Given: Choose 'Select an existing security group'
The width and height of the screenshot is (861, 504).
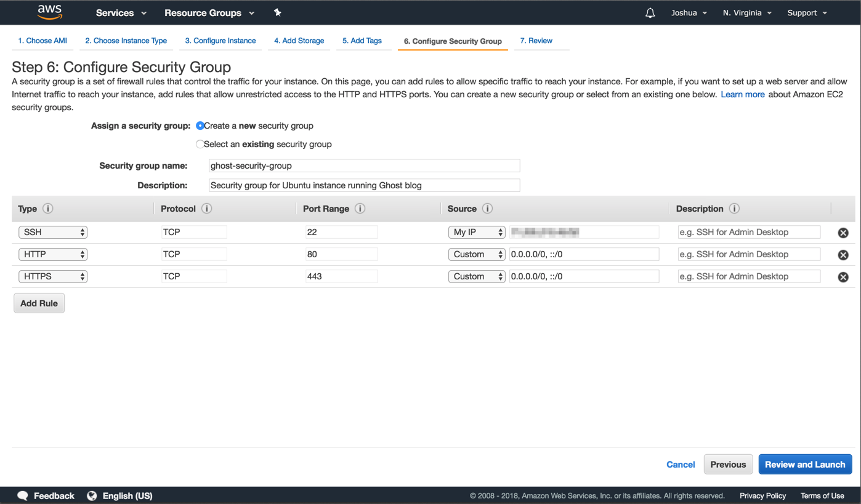Looking at the screenshot, I should (x=200, y=144).
